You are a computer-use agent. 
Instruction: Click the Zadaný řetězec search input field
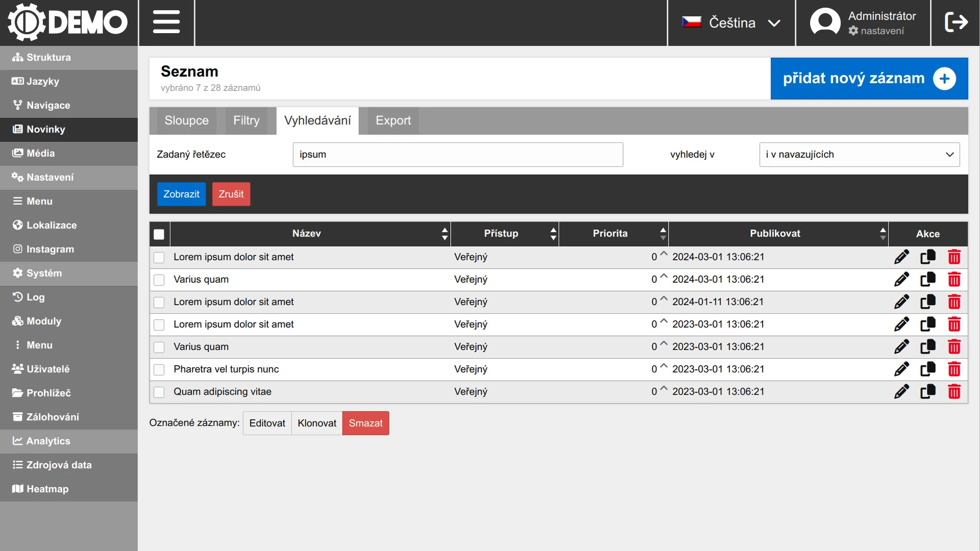click(457, 155)
